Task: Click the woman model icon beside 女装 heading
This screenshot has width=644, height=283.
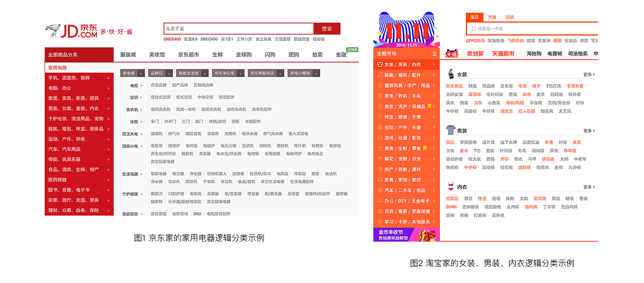Action: point(450,74)
